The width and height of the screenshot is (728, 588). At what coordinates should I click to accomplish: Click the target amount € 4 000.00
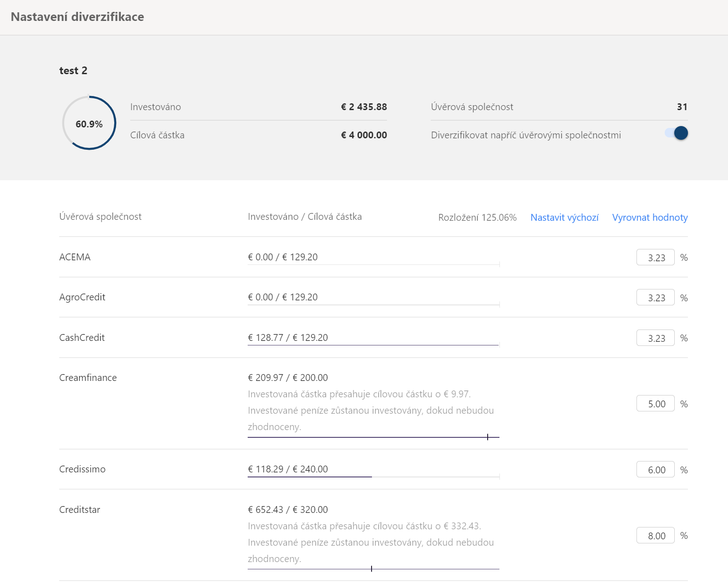(364, 135)
